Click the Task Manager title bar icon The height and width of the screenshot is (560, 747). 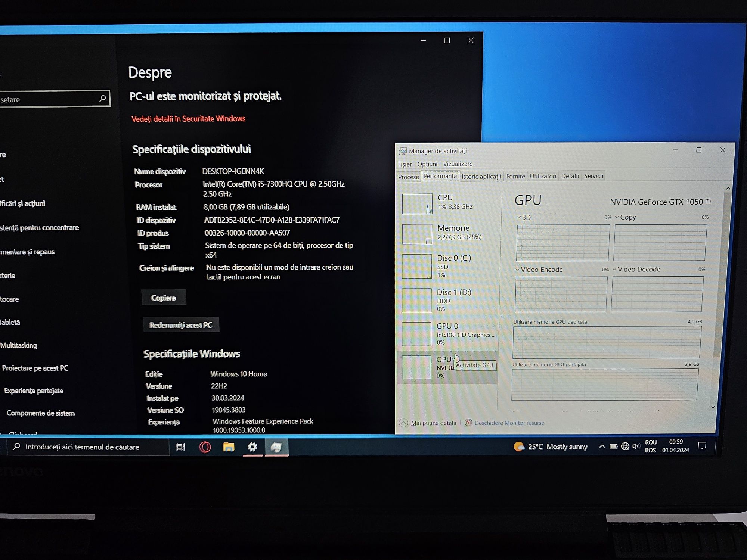403,151
